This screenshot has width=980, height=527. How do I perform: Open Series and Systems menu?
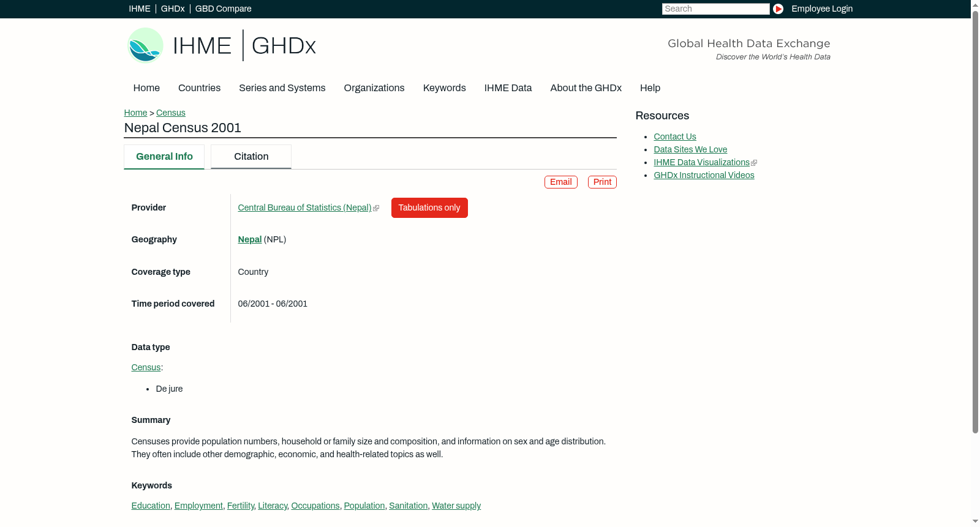[282, 88]
